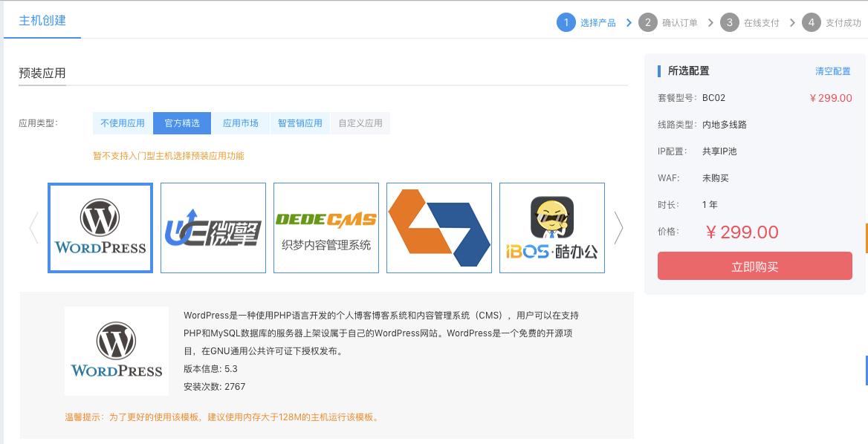Screen dimensions: 868x444
Task: Click step 3 circle for 在线支付
Action: pos(730,23)
